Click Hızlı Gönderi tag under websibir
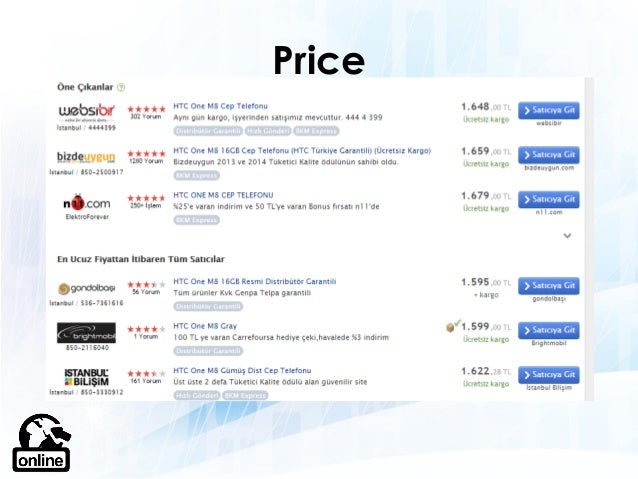The width and height of the screenshot is (638, 479). (268, 131)
